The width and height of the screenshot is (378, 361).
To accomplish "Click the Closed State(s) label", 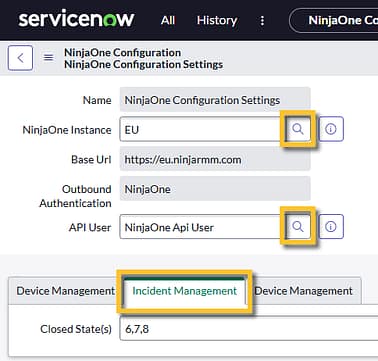I will click(x=76, y=329).
